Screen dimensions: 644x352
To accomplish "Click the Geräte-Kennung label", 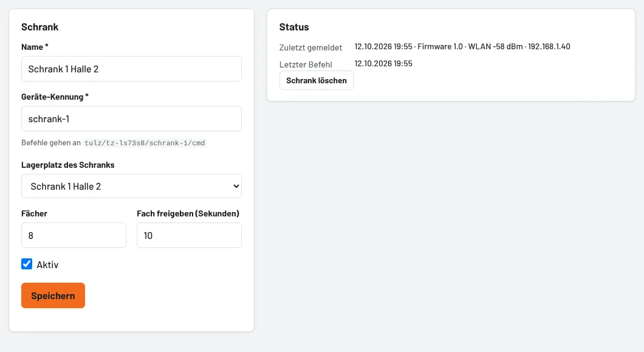I will point(55,97).
